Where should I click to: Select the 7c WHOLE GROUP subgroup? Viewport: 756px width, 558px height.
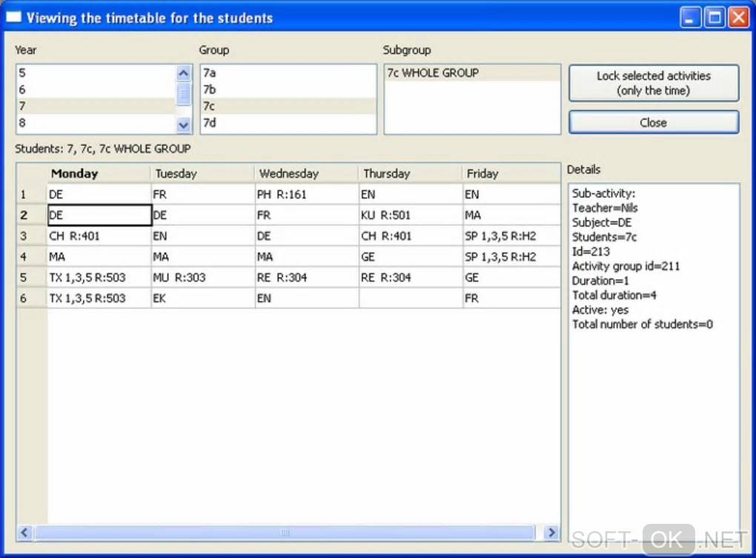(x=471, y=73)
